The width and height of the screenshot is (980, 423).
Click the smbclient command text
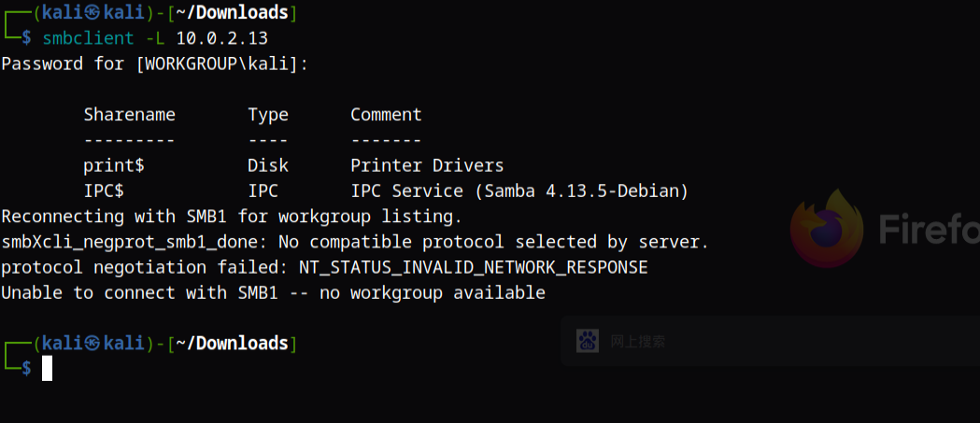coord(83,38)
